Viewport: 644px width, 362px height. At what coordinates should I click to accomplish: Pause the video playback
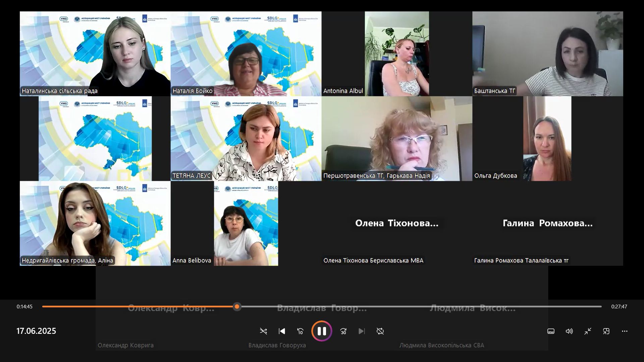[x=322, y=331]
